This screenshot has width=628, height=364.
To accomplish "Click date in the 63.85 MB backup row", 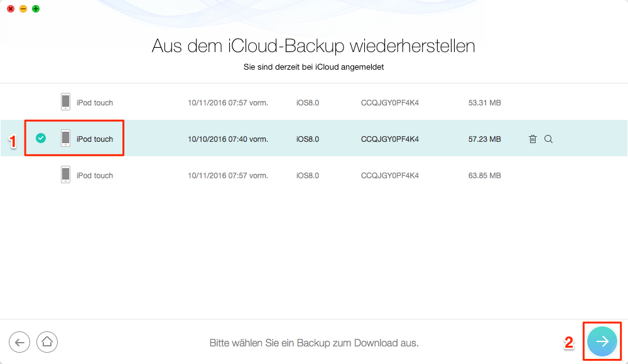I will (228, 176).
